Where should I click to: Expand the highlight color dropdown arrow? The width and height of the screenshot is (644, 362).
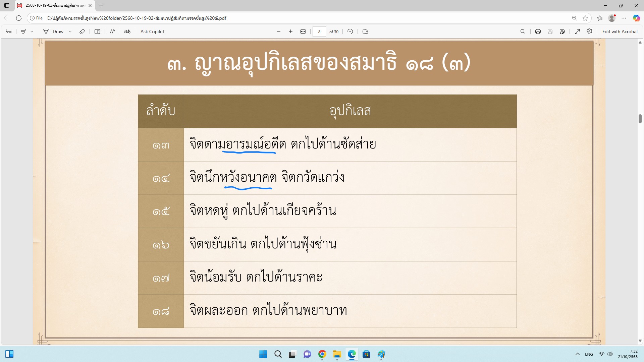point(32,32)
